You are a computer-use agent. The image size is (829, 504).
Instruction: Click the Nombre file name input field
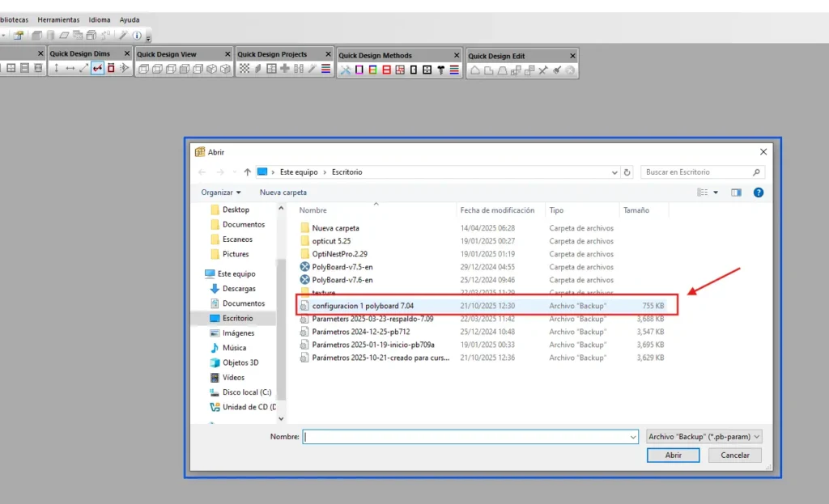coord(470,436)
